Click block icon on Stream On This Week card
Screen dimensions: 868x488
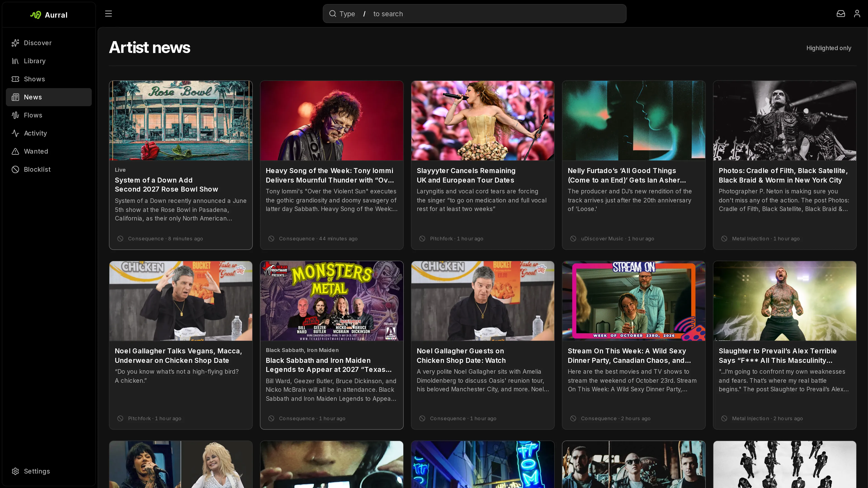pos(573,418)
